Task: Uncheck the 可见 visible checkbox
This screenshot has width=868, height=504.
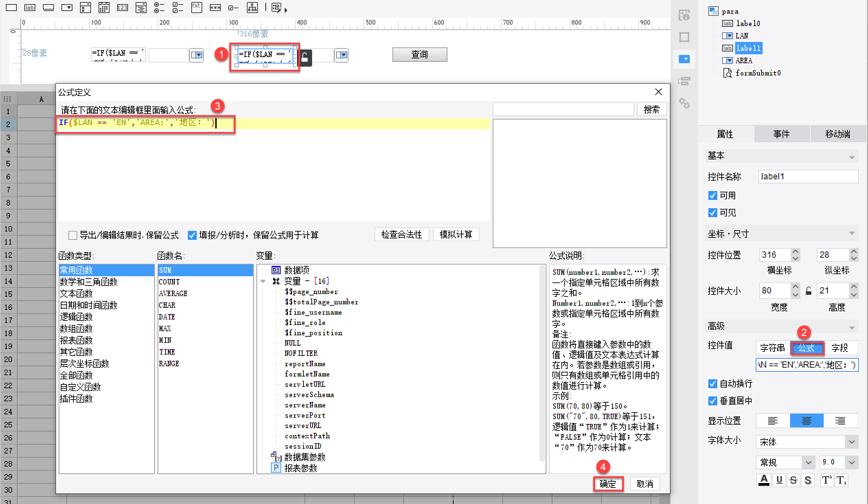Action: 712,213
